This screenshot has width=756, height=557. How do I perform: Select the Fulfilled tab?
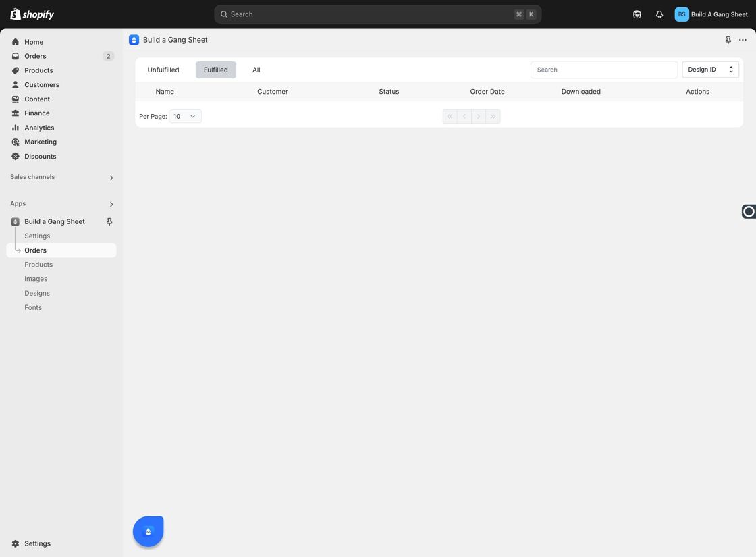[x=215, y=70]
